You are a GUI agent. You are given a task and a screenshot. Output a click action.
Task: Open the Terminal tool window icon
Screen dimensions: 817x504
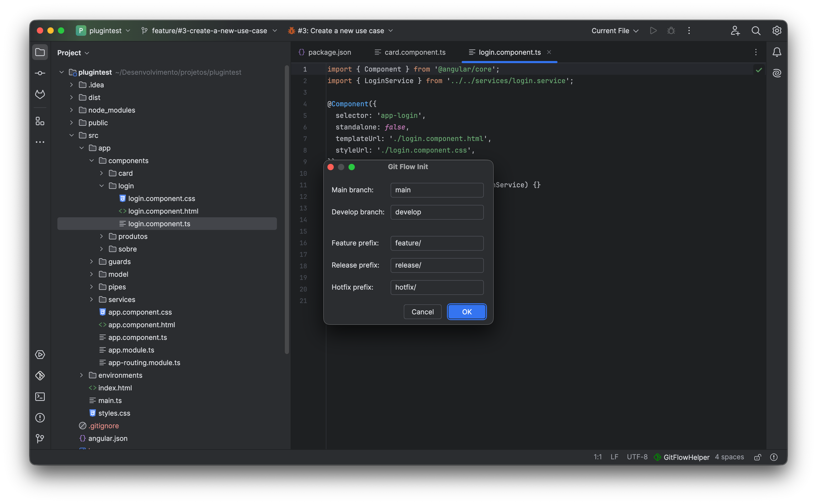tap(40, 397)
